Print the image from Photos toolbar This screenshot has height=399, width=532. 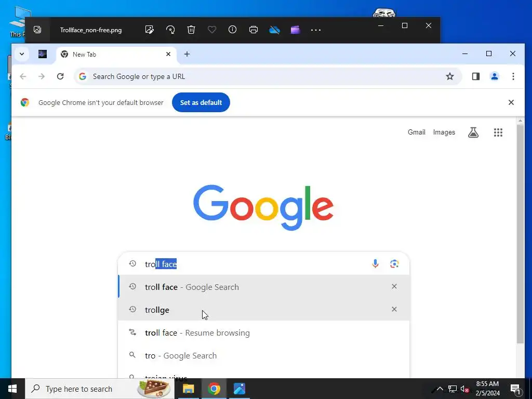coord(254,30)
